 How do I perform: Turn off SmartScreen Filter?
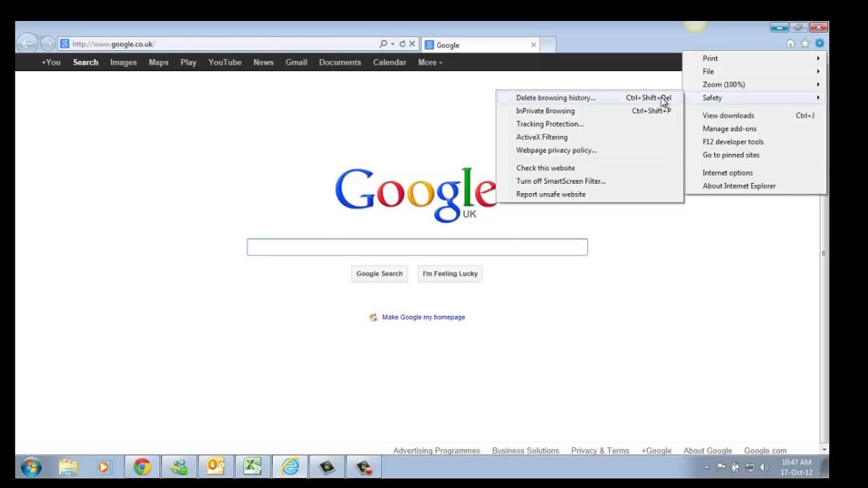tap(589, 181)
